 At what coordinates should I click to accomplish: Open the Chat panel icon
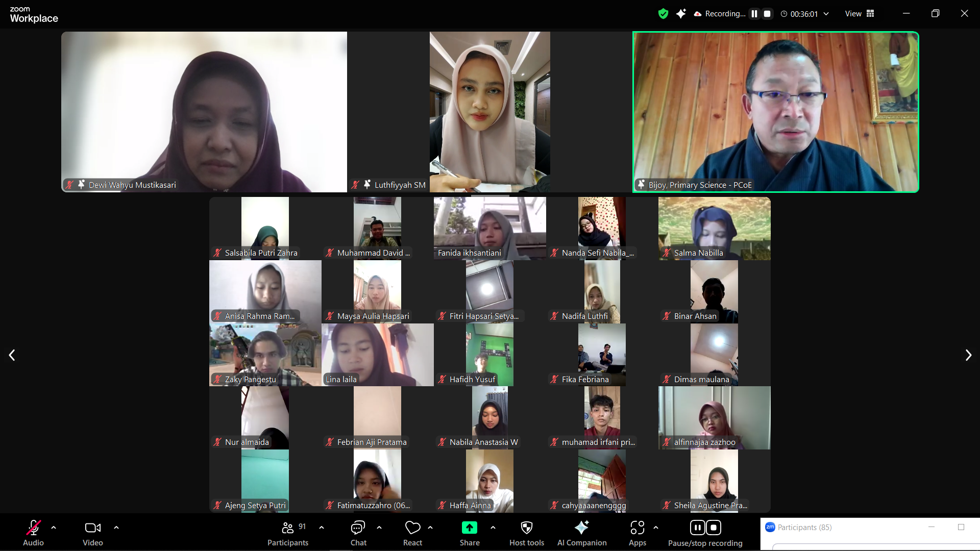pos(357,528)
